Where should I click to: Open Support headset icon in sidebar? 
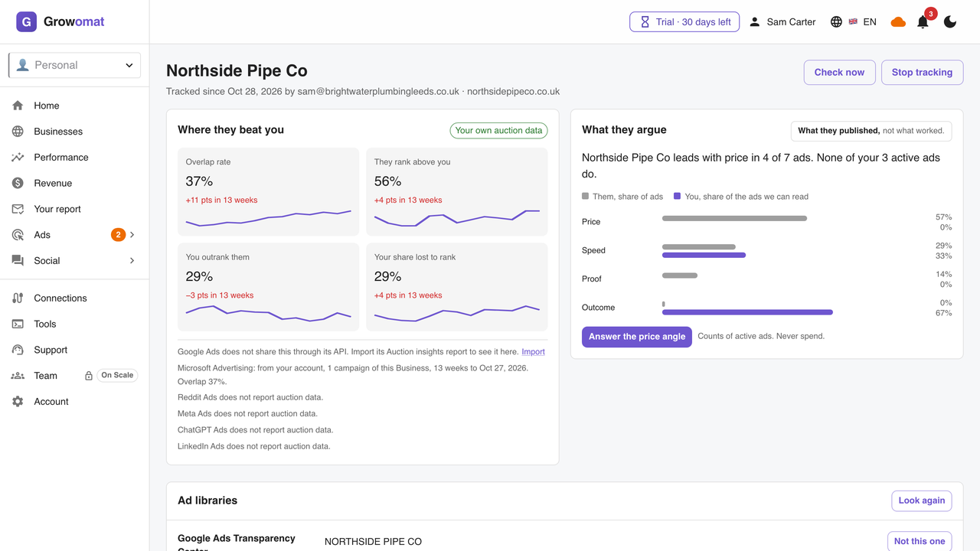(18, 350)
